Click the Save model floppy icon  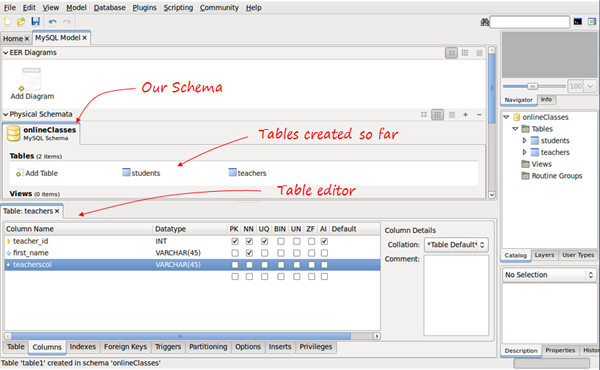36,22
